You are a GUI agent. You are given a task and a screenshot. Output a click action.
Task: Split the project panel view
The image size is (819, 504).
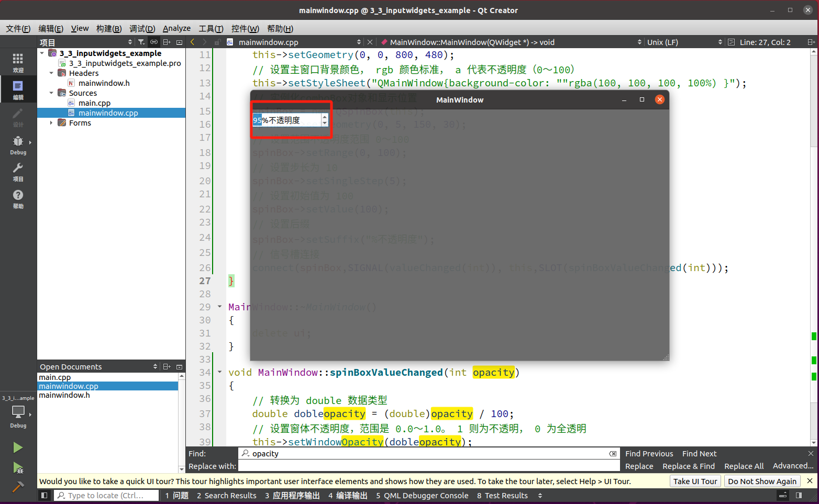(167, 42)
